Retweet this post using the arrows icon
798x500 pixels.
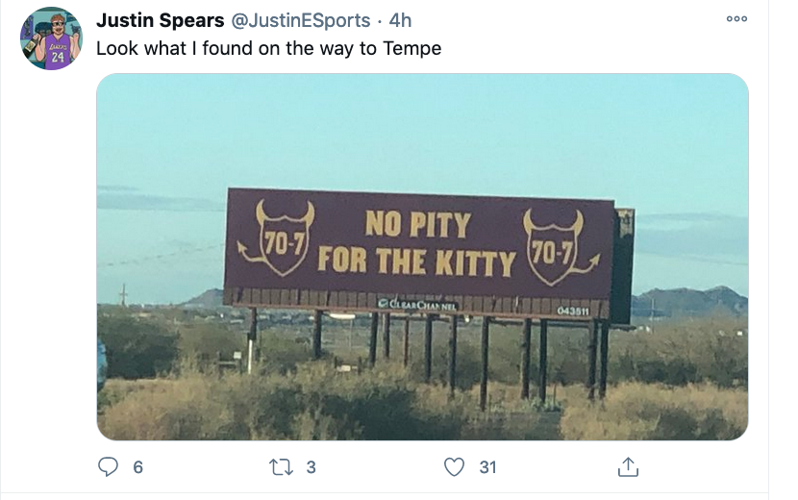[x=279, y=466]
